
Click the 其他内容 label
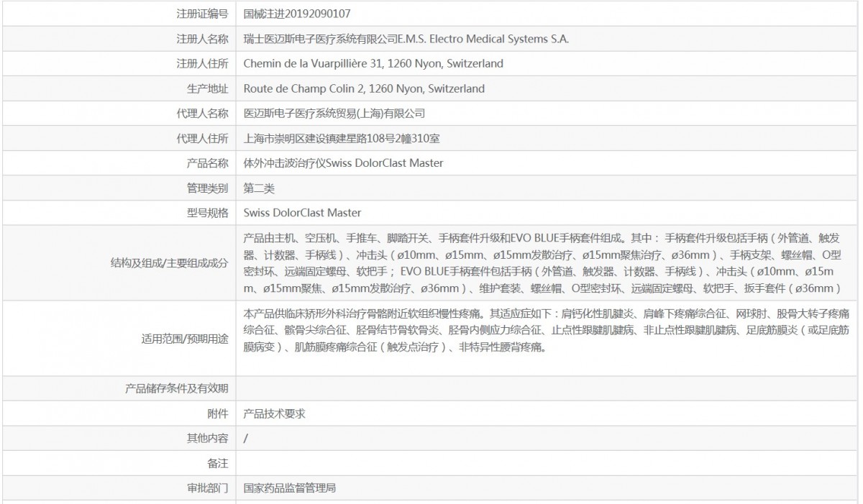pyautogui.click(x=207, y=438)
